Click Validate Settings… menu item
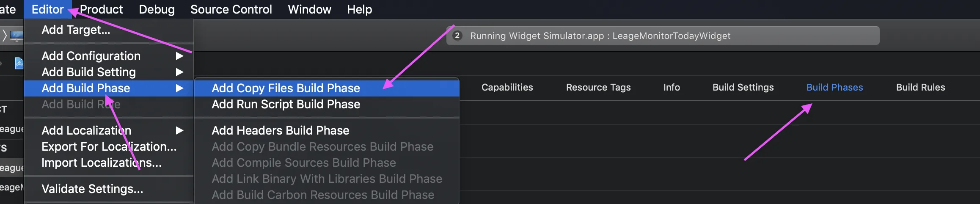This screenshot has width=980, height=204. (92, 189)
